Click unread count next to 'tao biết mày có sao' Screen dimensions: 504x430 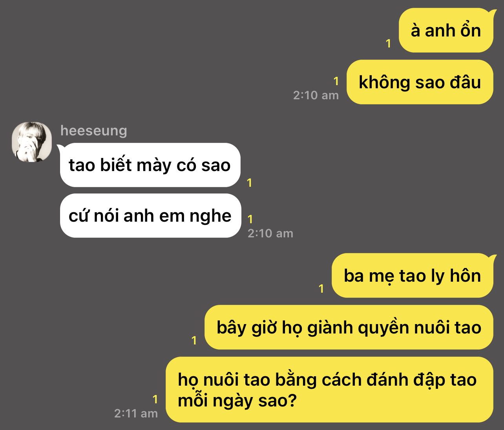pos(250,182)
